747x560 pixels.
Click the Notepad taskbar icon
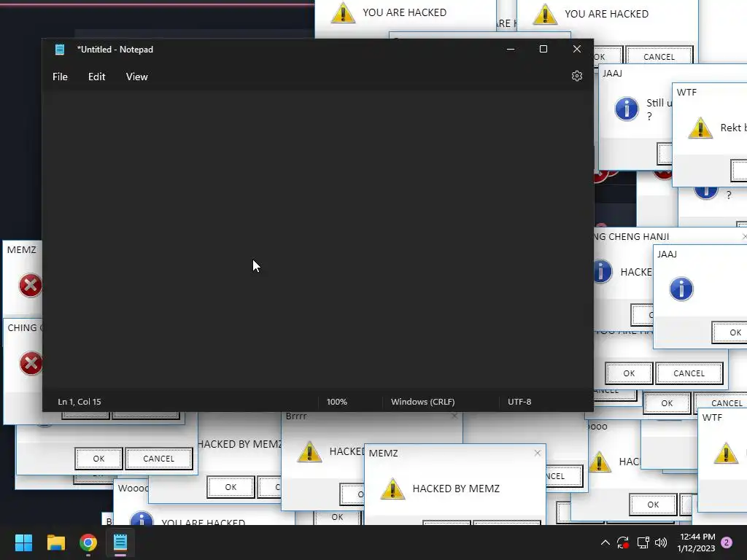(x=120, y=542)
